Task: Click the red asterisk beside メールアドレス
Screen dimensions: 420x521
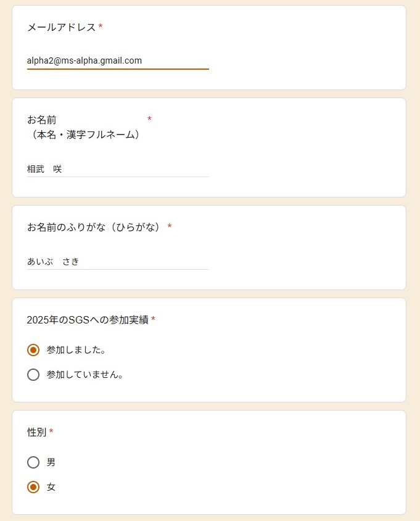Action: (x=101, y=27)
